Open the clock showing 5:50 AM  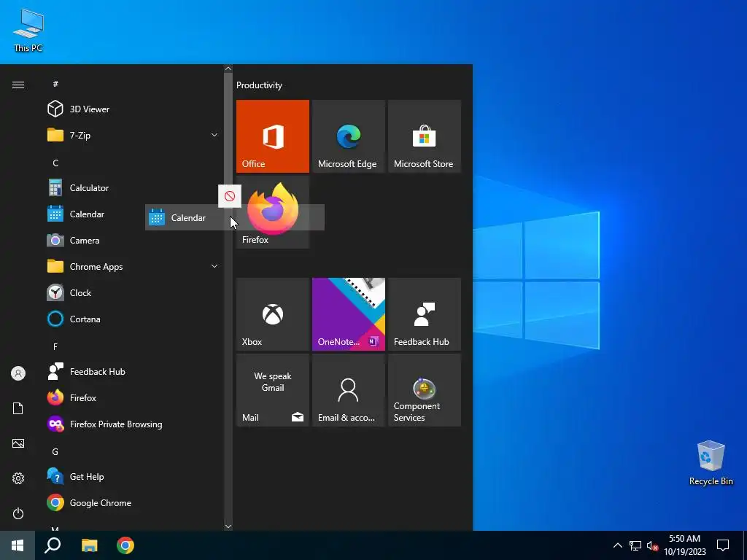point(684,545)
